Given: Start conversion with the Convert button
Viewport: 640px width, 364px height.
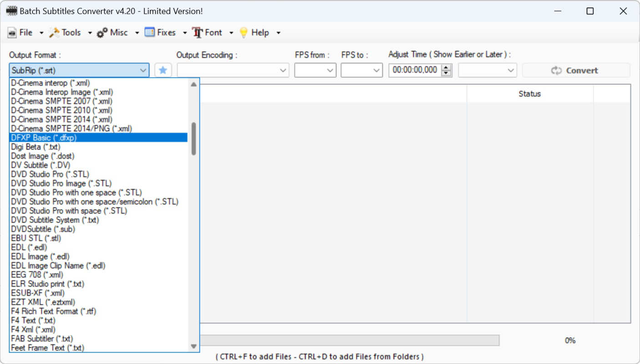Looking at the screenshot, I should [576, 71].
